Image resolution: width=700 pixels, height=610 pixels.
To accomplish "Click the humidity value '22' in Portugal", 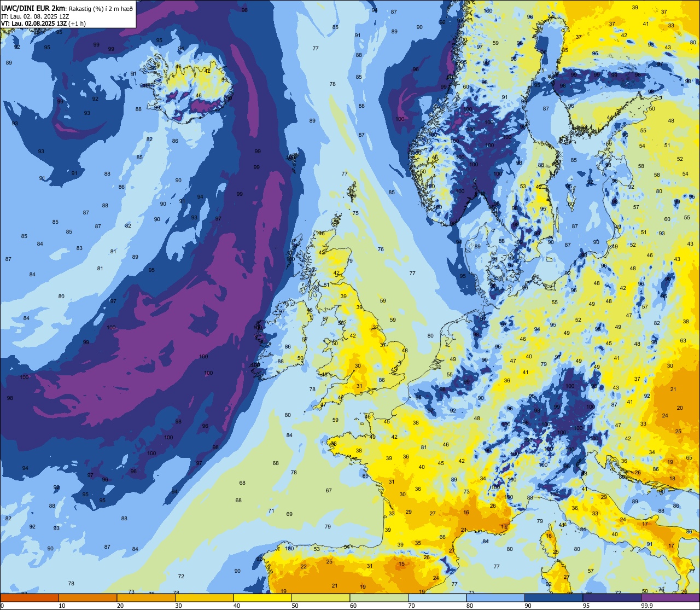I will coord(304,566).
